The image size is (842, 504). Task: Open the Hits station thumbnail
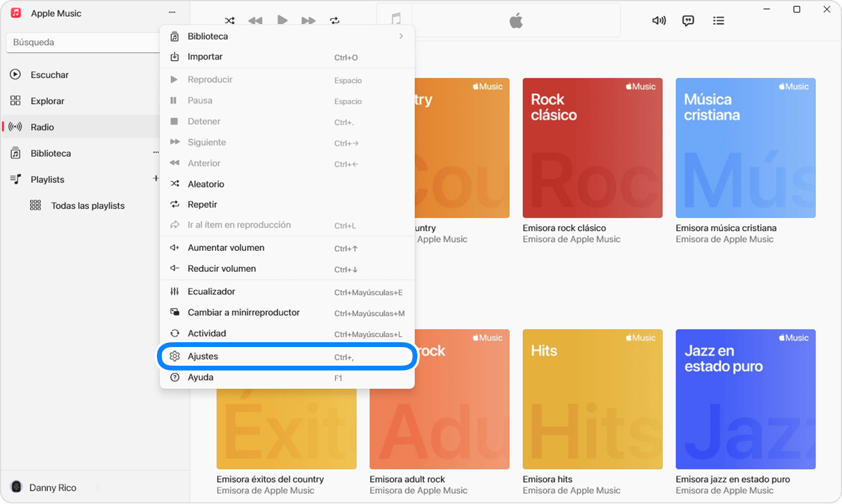click(x=592, y=399)
